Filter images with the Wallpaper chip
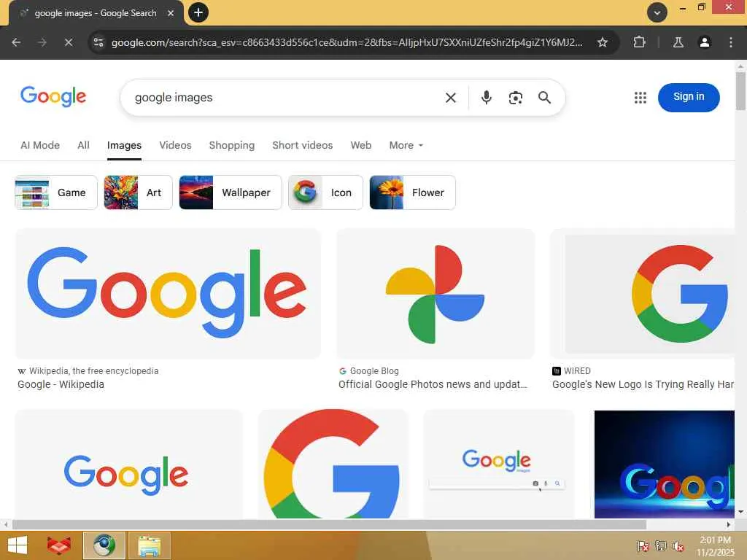This screenshot has width=747, height=560. point(231,192)
